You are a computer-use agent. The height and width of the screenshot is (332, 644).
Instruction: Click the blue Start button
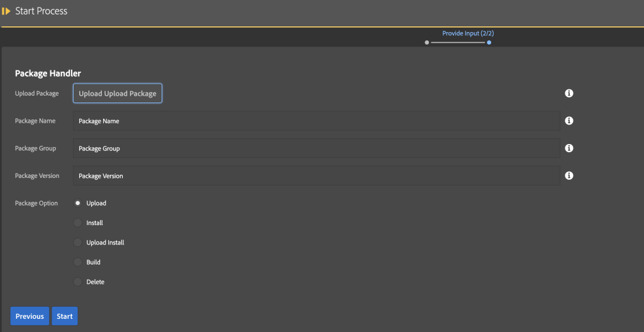[65, 316]
